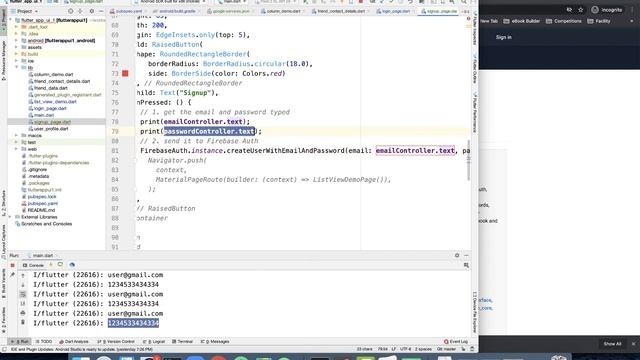640x360 pixels.
Task: Switch to column_demo.dart editor tab
Action: pos(284,11)
